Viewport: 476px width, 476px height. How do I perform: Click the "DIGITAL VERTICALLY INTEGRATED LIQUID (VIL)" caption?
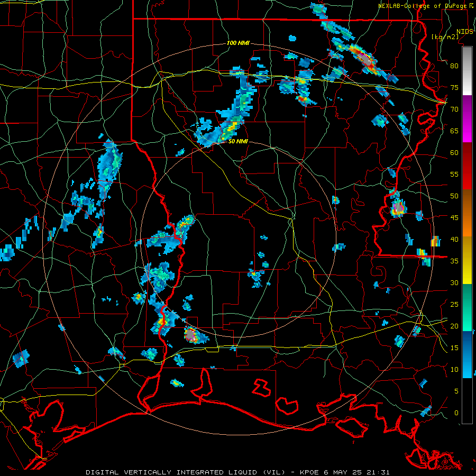pyautogui.click(x=186, y=472)
